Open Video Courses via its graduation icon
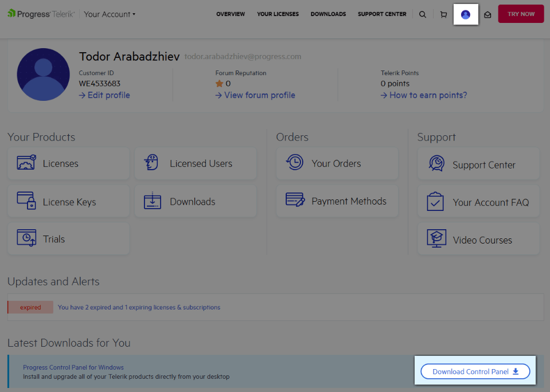 (436, 238)
